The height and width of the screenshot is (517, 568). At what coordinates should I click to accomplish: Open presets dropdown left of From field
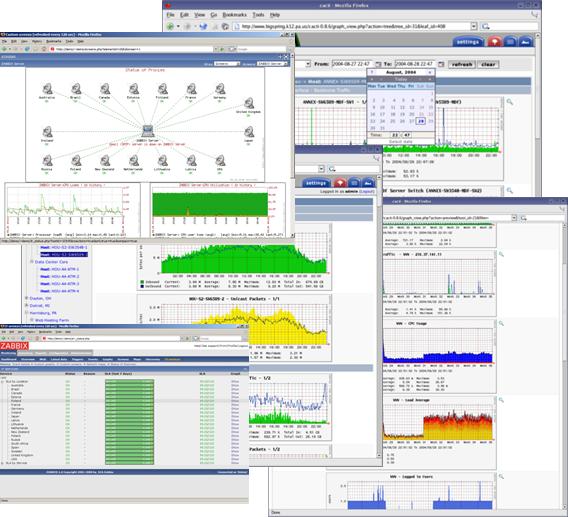point(308,64)
